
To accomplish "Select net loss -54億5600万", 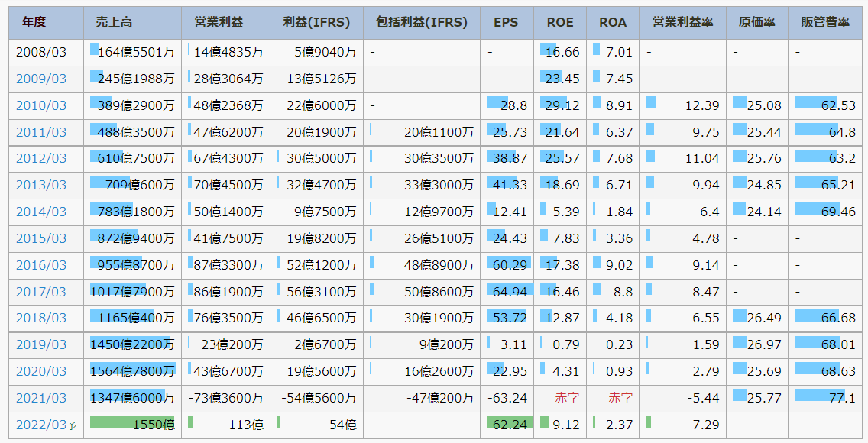I will pos(319,398).
